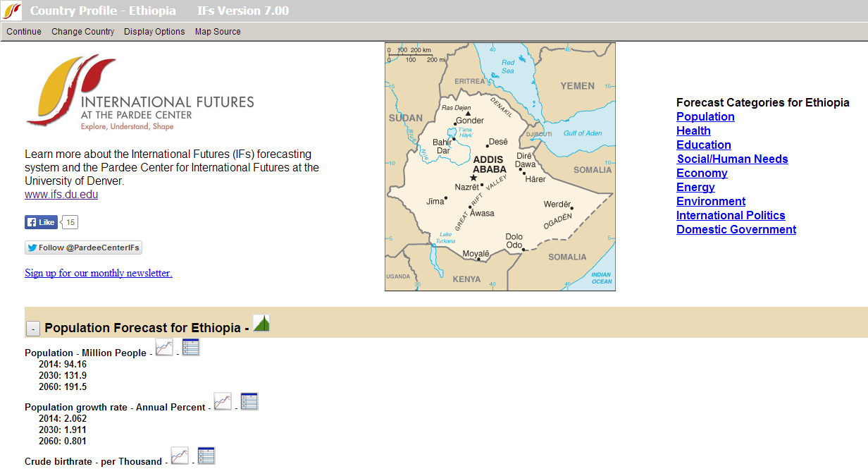Open Crude birthrate data table icon
Screen dimensions: 868x469
(x=206, y=456)
